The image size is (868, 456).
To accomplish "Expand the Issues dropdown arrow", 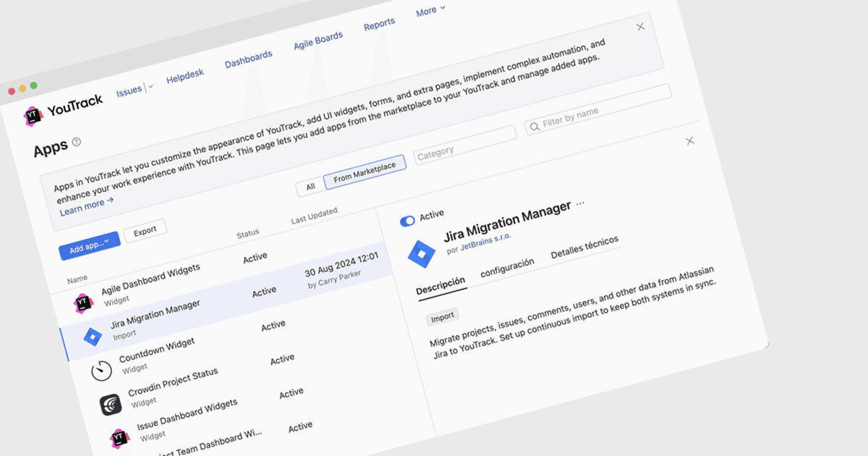I will pos(150,87).
